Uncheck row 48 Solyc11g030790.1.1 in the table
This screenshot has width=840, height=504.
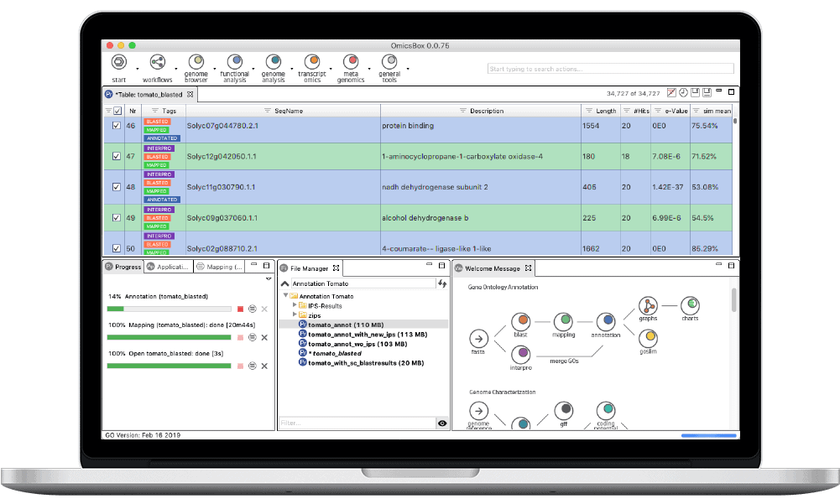(x=116, y=187)
